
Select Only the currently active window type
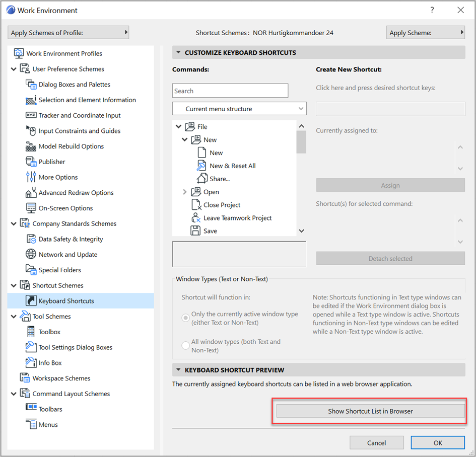point(185,318)
